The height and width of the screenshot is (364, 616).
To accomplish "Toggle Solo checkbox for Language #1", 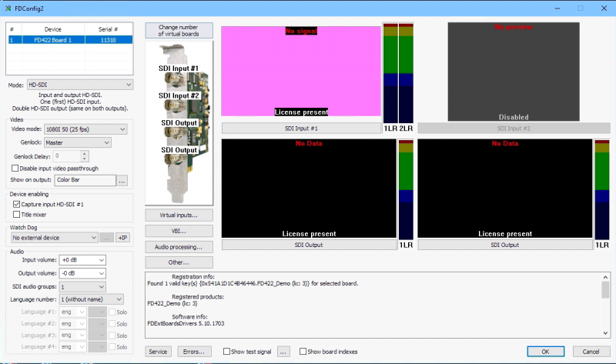I will (x=112, y=312).
